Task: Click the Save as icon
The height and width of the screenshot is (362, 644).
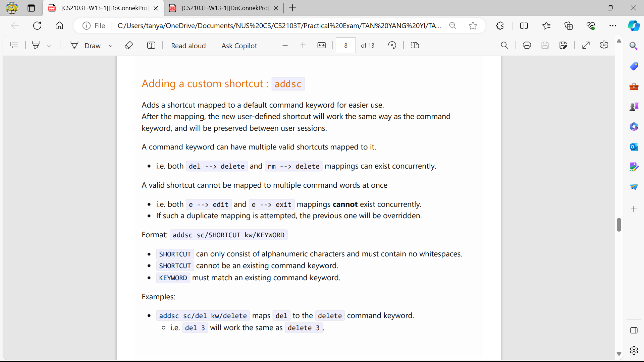Action: click(x=563, y=45)
